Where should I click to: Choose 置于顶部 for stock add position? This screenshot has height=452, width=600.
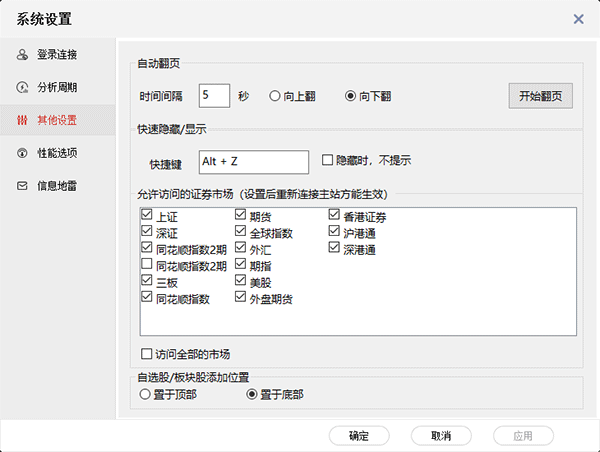pyautogui.click(x=147, y=394)
